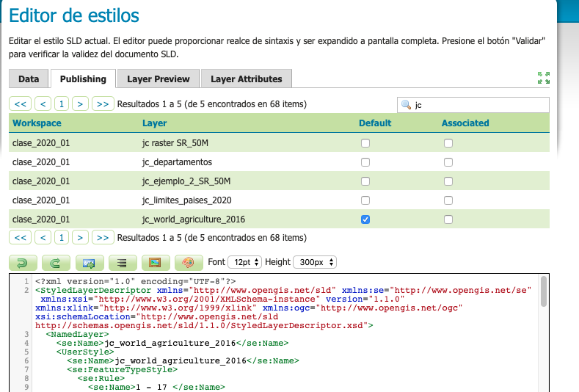Image resolution: width=579 pixels, height=392 pixels.
Task: Click the layer search input field
Action: [x=479, y=105]
